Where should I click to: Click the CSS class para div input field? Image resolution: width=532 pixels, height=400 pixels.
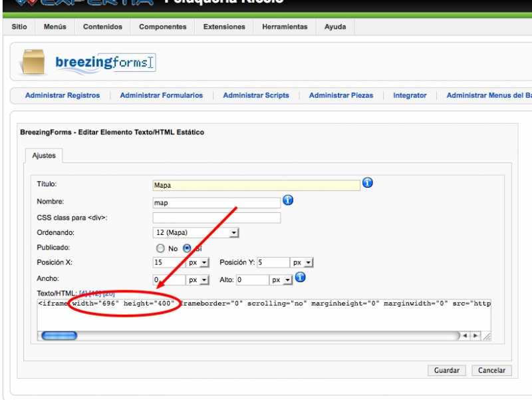tap(217, 218)
